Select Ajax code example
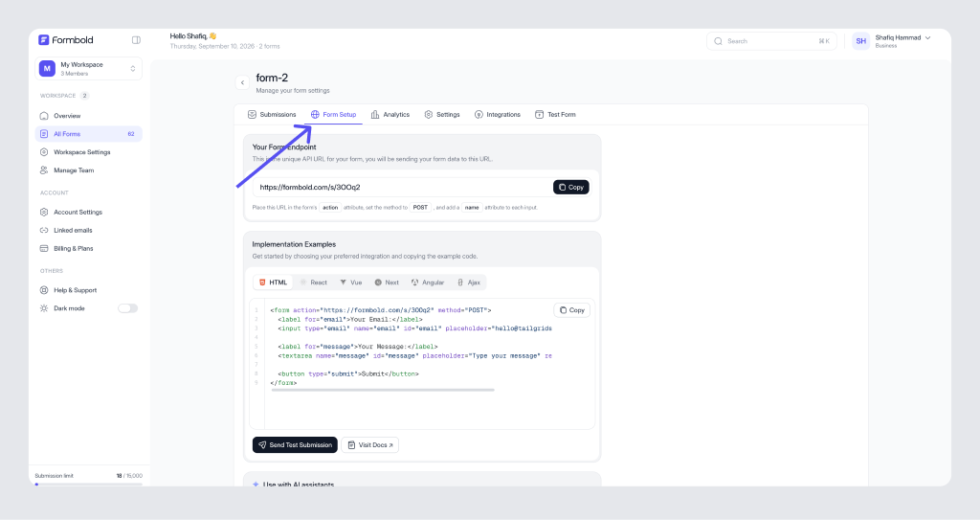980x520 pixels. point(469,283)
